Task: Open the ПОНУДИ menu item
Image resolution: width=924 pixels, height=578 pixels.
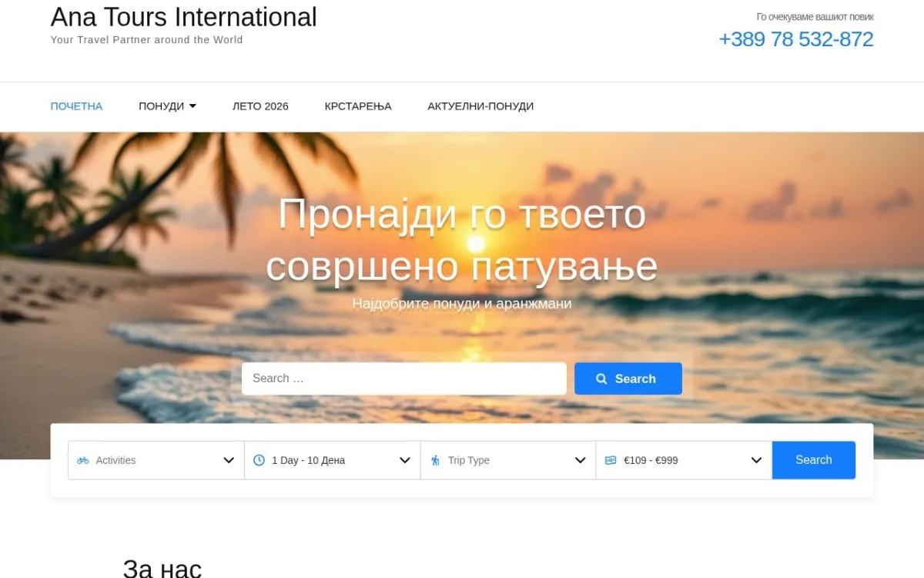Action: (x=161, y=106)
